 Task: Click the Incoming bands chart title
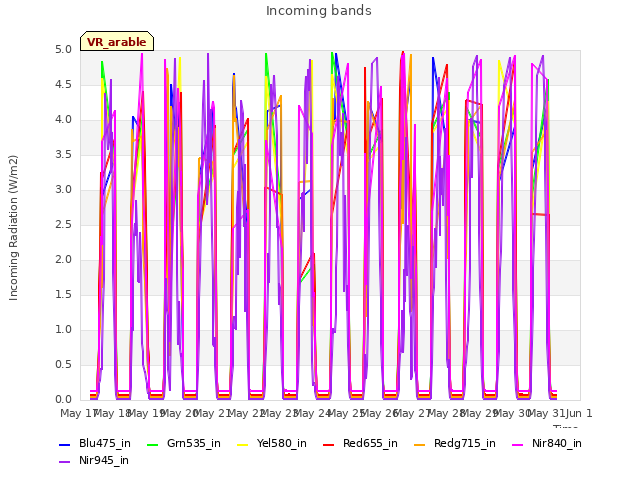click(319, 11)
